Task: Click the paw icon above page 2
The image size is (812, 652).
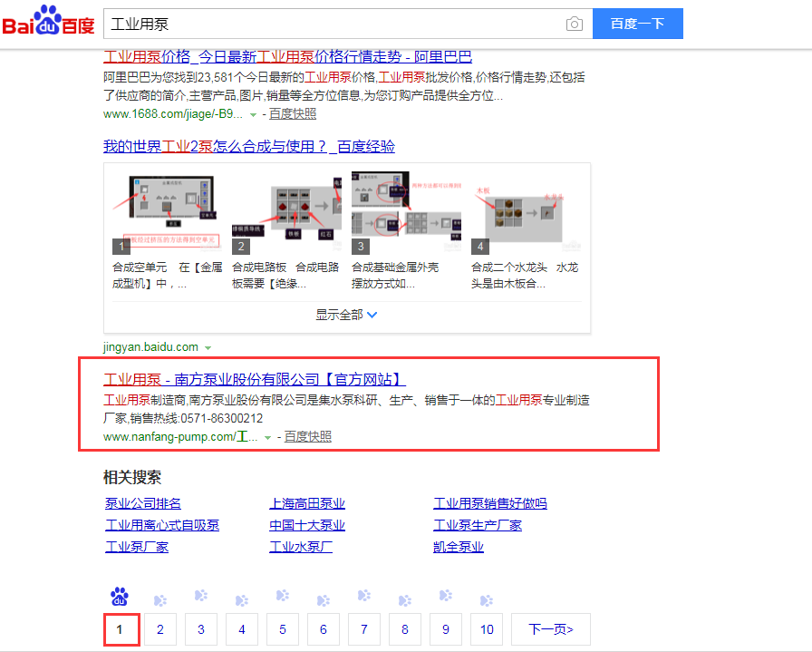Action: [x=160, y=600]
